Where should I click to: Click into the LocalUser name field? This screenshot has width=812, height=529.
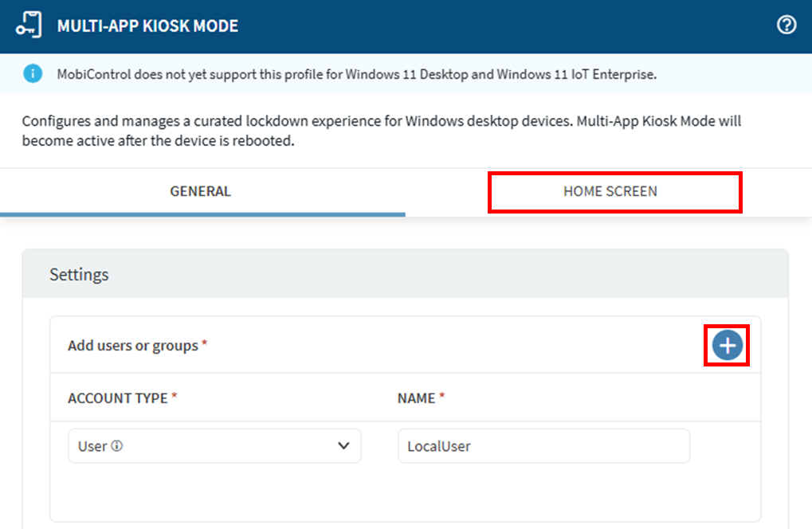click(x=543, y=446)
